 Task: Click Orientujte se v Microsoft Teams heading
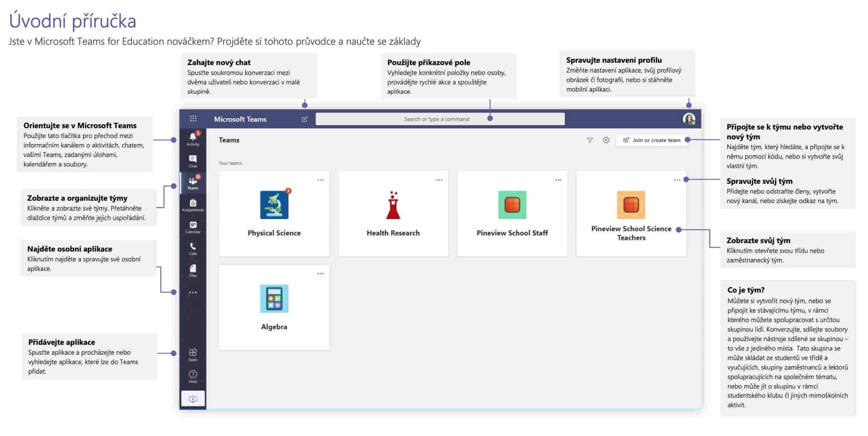[x=80, y=125]
